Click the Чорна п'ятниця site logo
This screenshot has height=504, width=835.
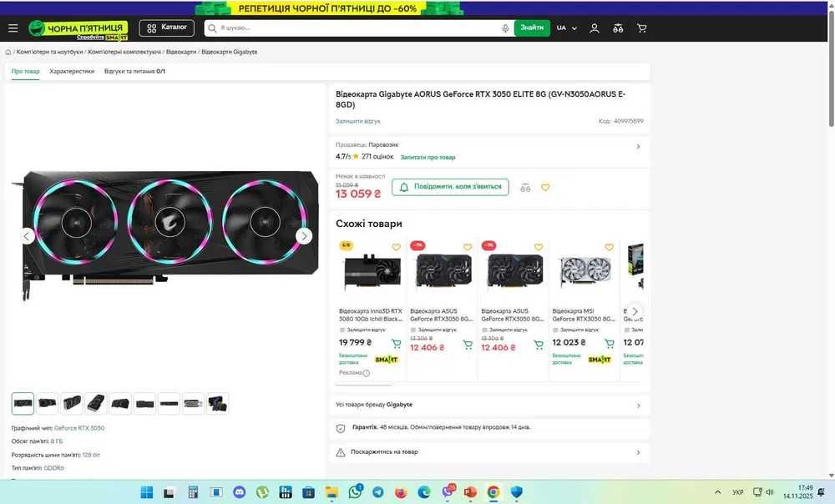point(78,30)
